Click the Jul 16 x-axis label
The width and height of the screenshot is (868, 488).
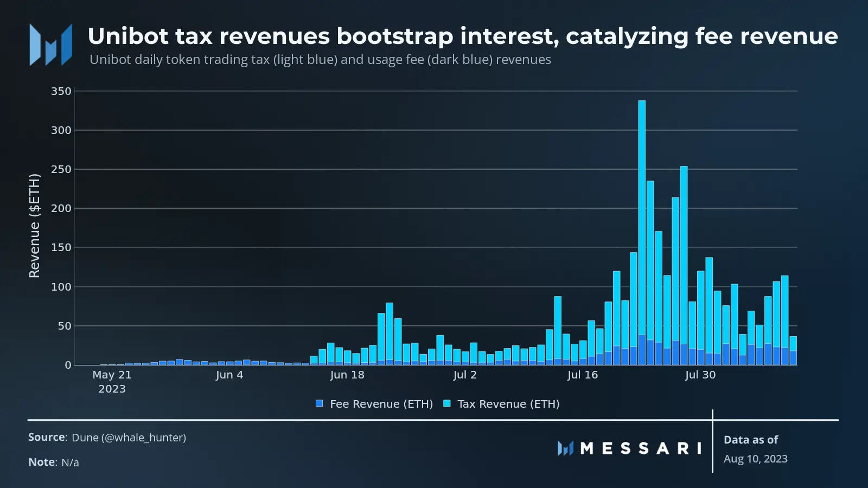tap(583, 375)
